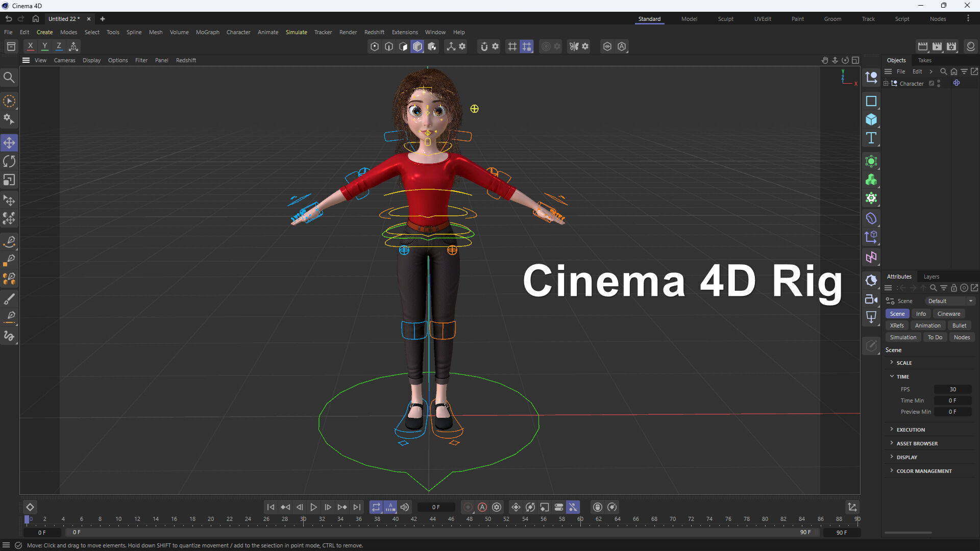Open the layout options kebab menu
980x551 pixels.
tap(968, 19)
